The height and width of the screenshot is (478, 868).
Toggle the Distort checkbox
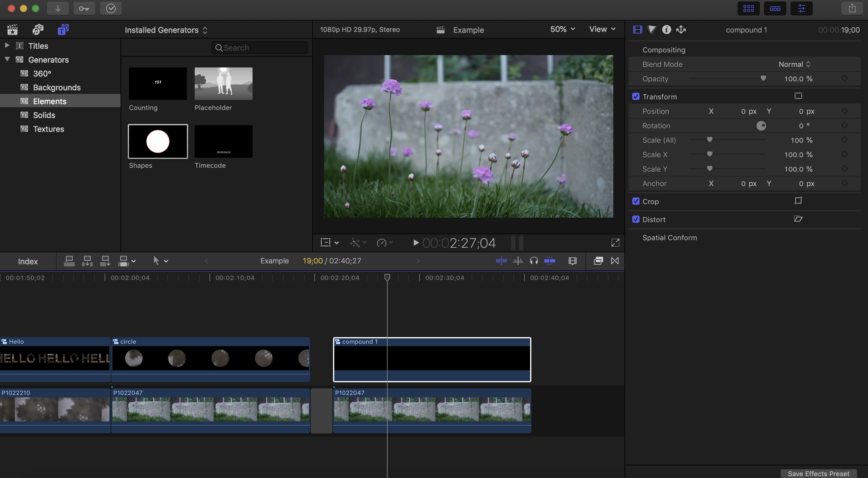tap(636, 219)
